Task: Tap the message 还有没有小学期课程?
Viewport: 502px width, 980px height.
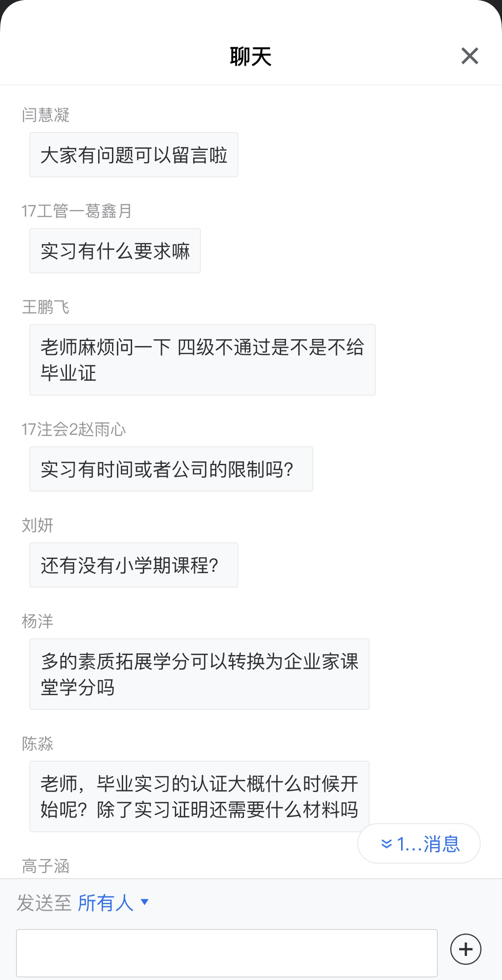Action: click(x=134, y=565)
